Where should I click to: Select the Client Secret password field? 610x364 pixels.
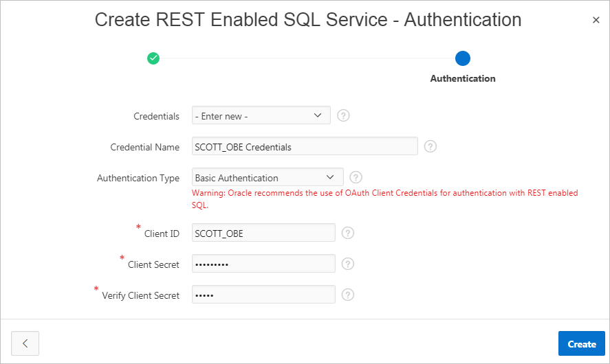coord(263,264)
